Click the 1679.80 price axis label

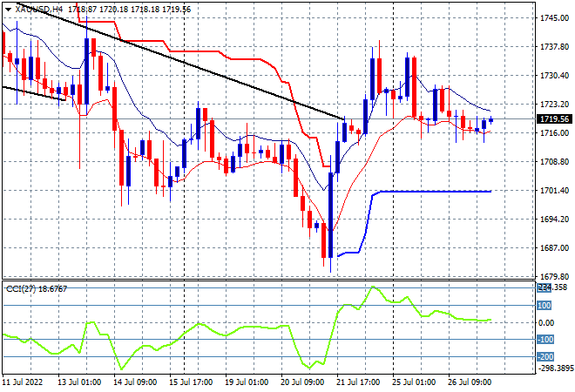click(x=554, y=276)
